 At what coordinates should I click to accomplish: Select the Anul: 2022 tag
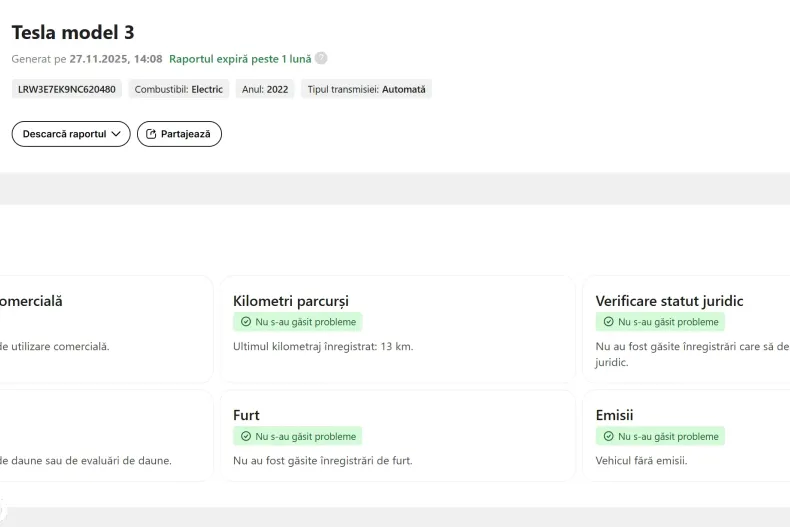[x=265, y=89]
